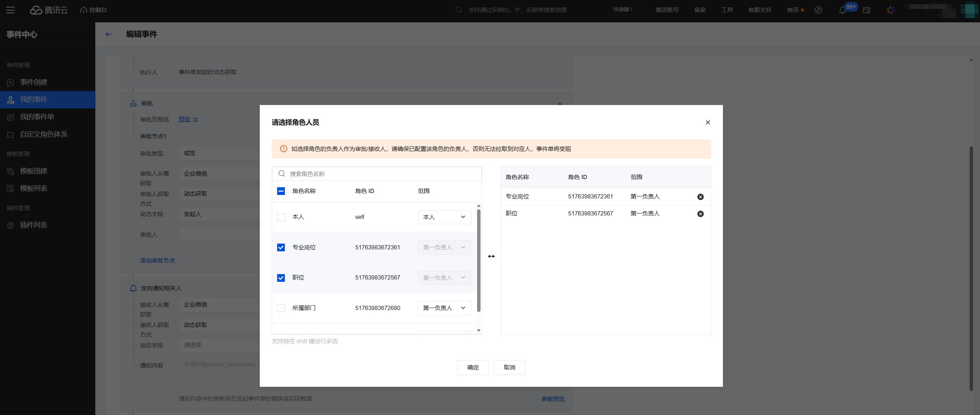Image resolution: width=980 pixels, height=415 pixels.
Task: Remove 职位 from selected roles list
Action: click(x=700, y=214)
